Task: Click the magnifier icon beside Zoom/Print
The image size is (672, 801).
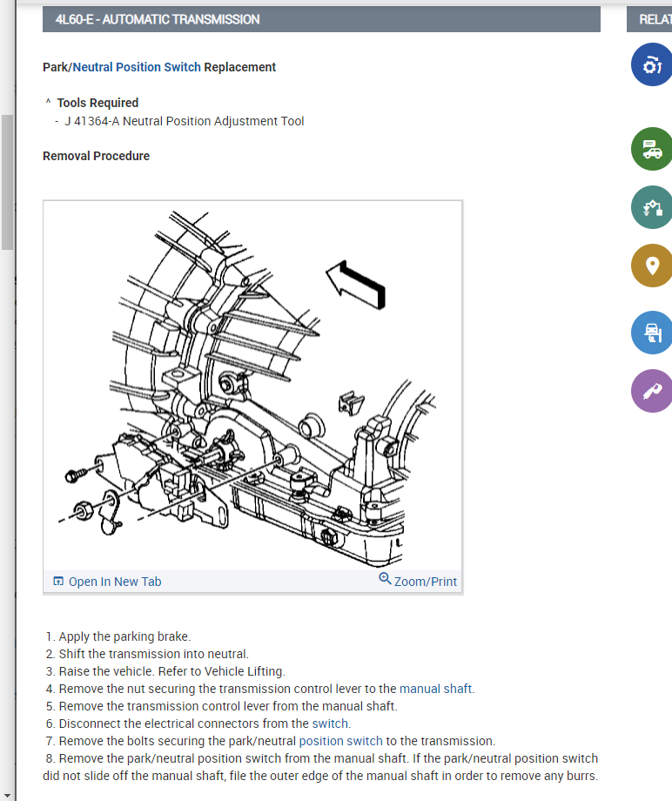Action: [x=385, y=579]
